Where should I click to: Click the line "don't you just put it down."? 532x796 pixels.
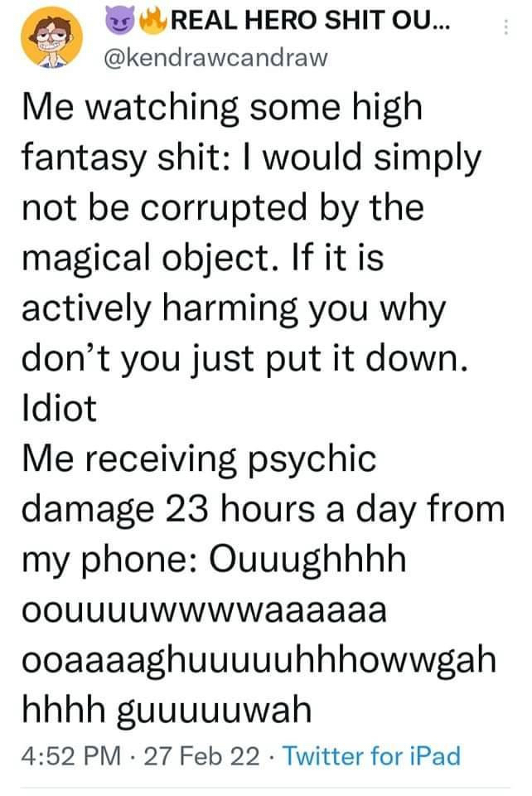tap(244, 360)
